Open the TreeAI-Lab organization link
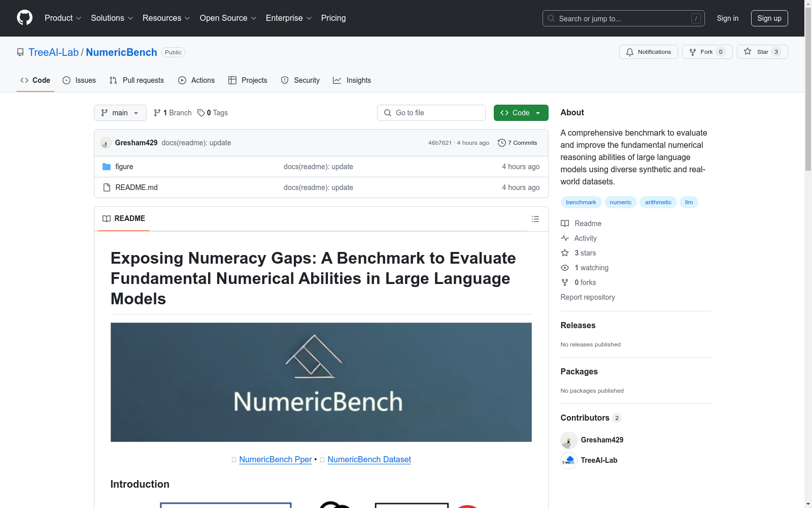812x508 pixels. click(54, 52)
